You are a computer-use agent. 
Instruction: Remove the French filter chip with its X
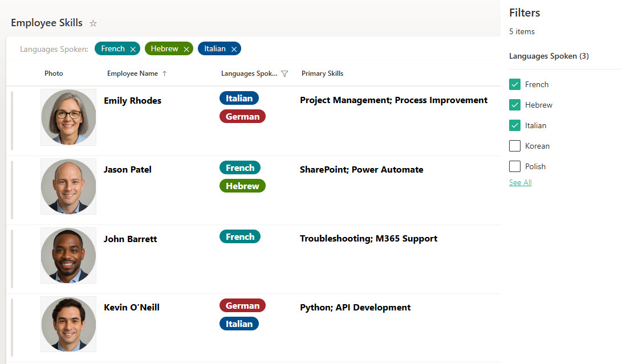pos(132,48)
